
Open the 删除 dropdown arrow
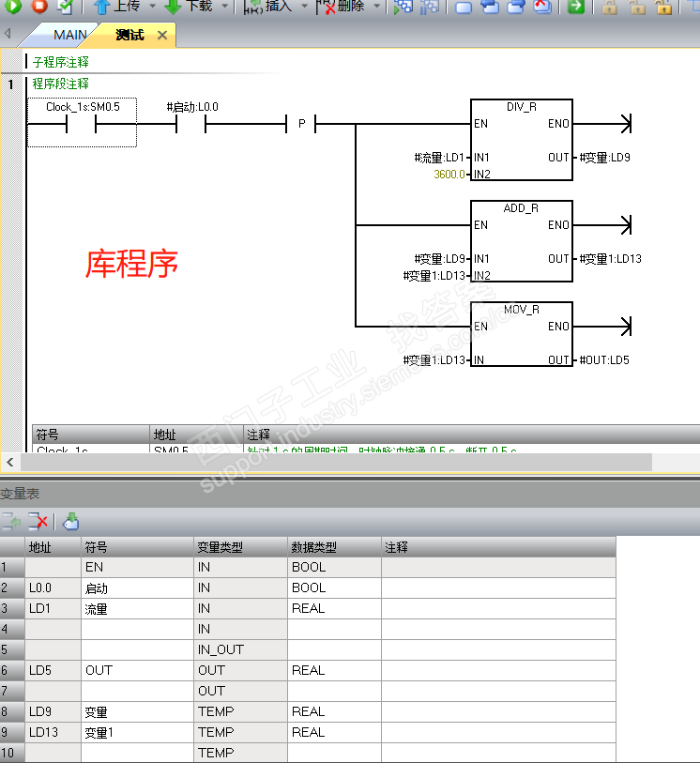tap(377, 7)
